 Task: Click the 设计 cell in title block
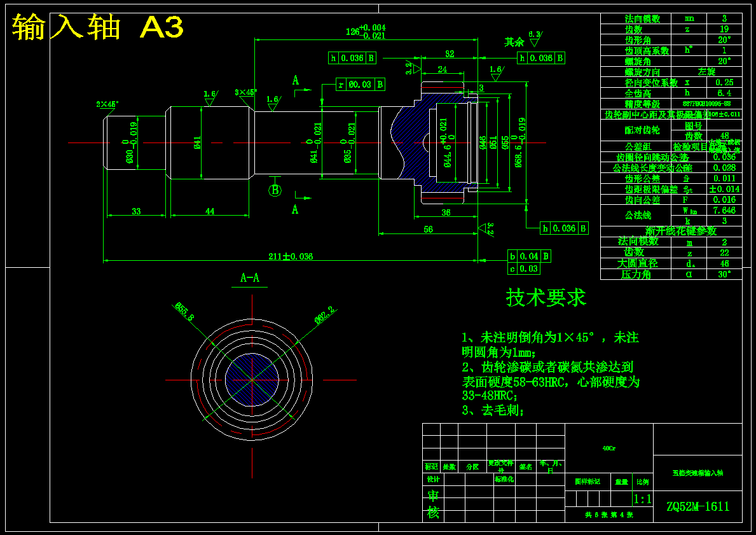433,480
